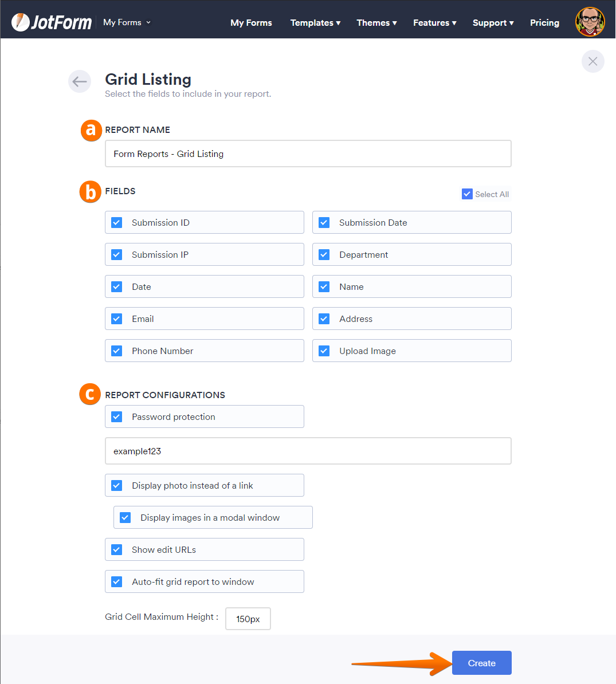
Task: Toggle Auto-fit grid report to window
Action: point(116,581)
